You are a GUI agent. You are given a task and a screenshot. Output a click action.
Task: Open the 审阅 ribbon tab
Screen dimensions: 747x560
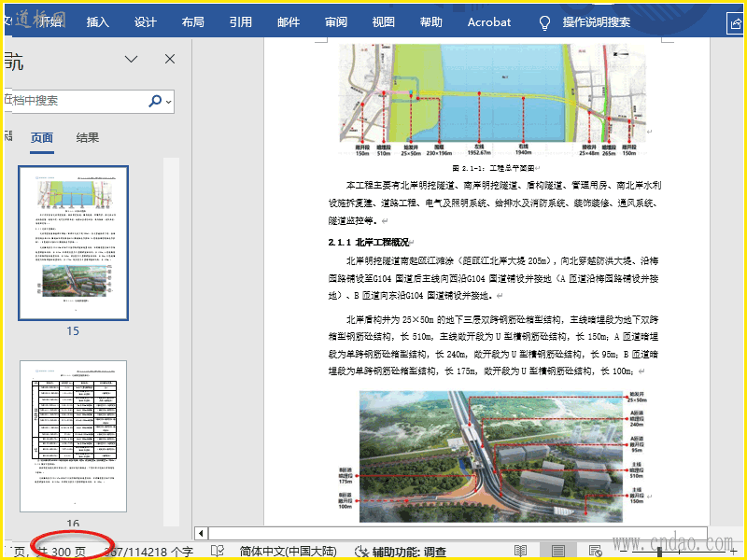coord(336,22)
